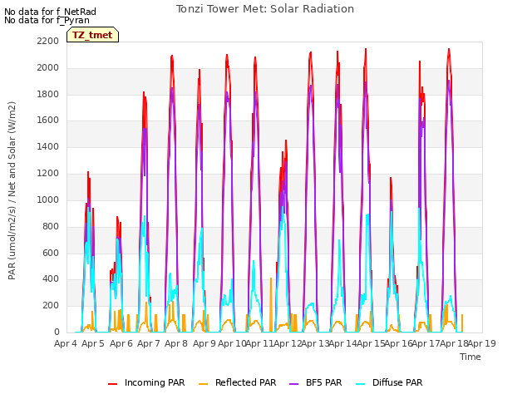Click the Apr 17 x-axis tick label

tap(426, 343)
